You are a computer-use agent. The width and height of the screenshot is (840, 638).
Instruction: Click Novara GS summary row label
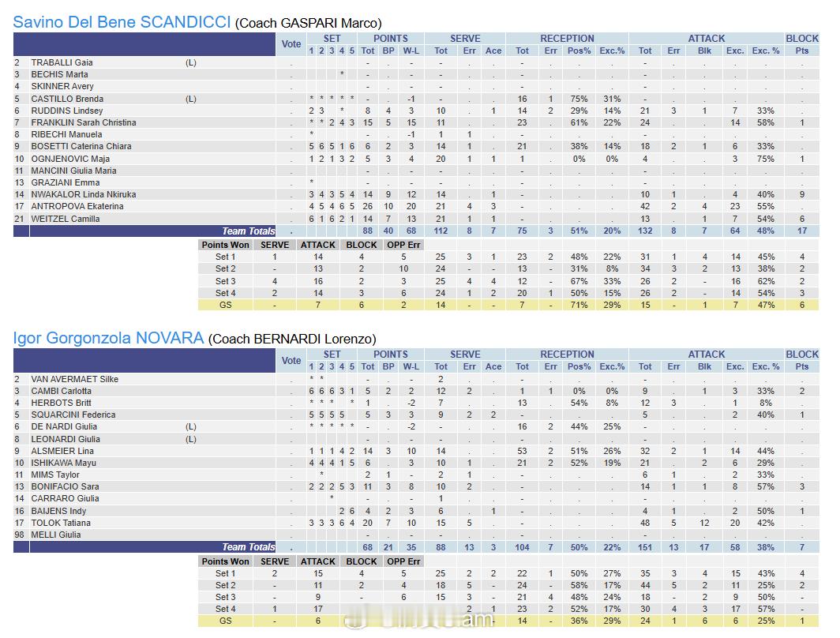click(226, 621)
